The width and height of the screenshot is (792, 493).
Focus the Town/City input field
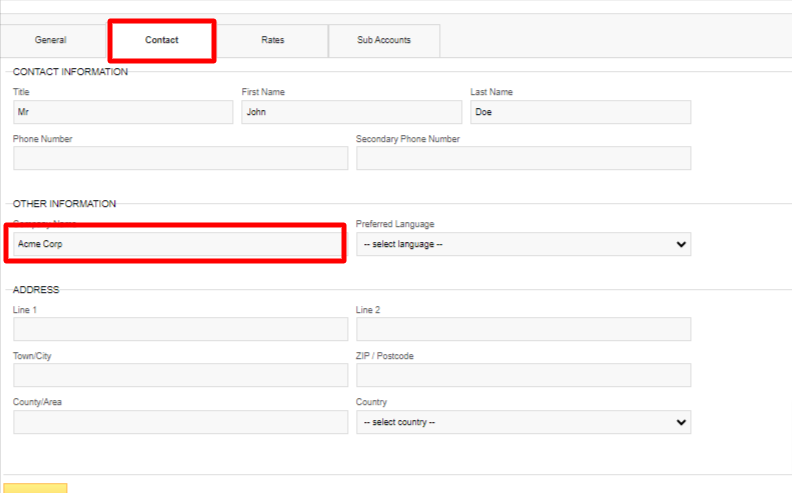(180, 375)
